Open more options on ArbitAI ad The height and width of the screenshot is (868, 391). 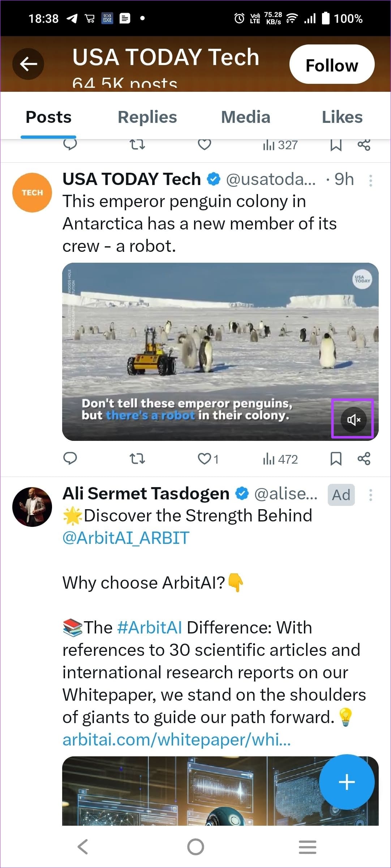pyautogui.click(x=370, y=495)
